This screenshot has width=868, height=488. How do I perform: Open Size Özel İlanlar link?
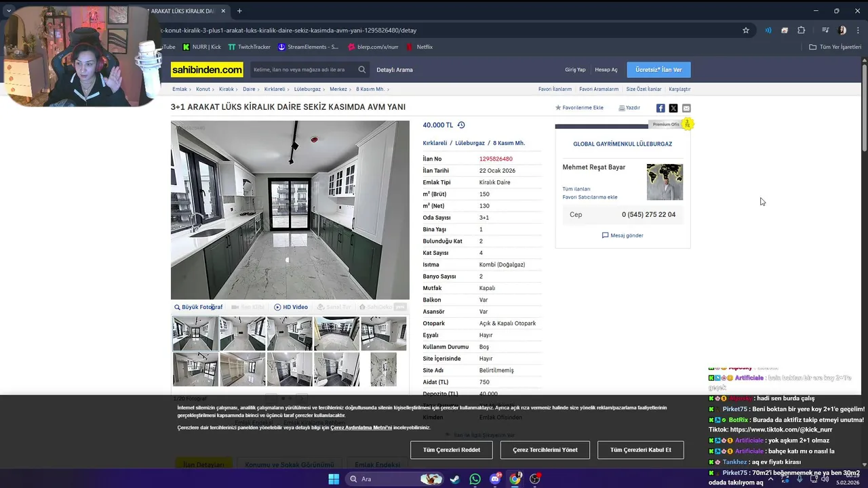pyautogui.click(x=644, y=89)
